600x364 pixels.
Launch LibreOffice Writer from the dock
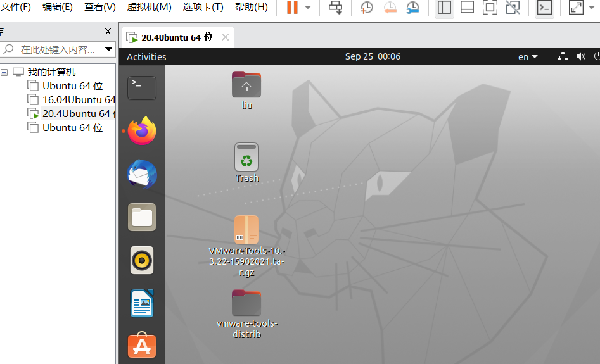coord(142,304)
